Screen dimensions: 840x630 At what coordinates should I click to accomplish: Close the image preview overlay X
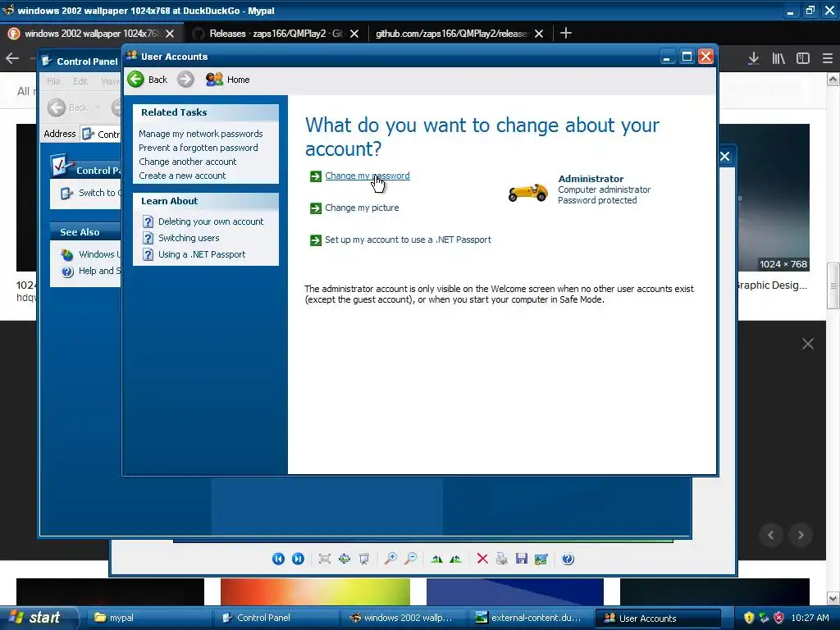point(807,344)
